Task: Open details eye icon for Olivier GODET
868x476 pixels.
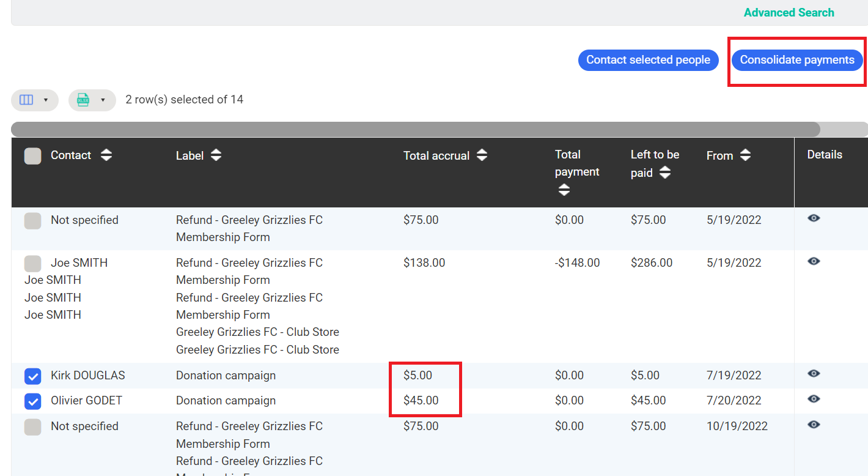Action: tap(813, 399)
